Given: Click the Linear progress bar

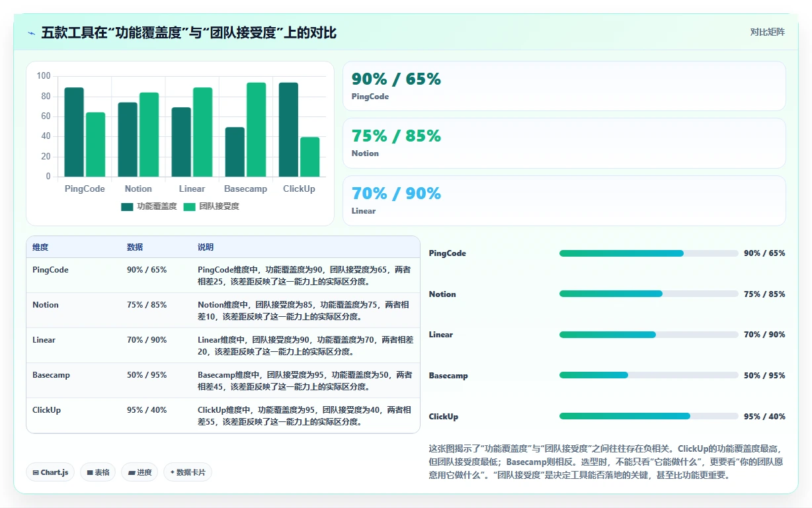Looking at the screenshot, I should click(x=649, y=335).
